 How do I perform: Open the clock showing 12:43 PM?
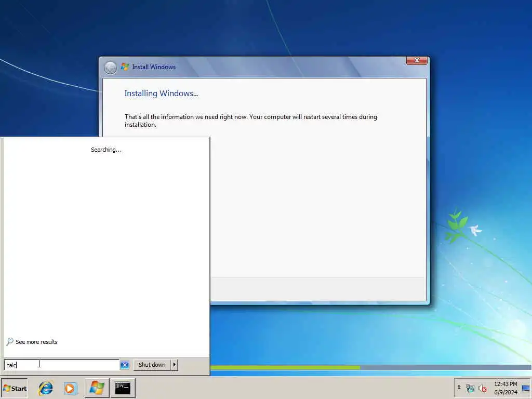point(506,384)
